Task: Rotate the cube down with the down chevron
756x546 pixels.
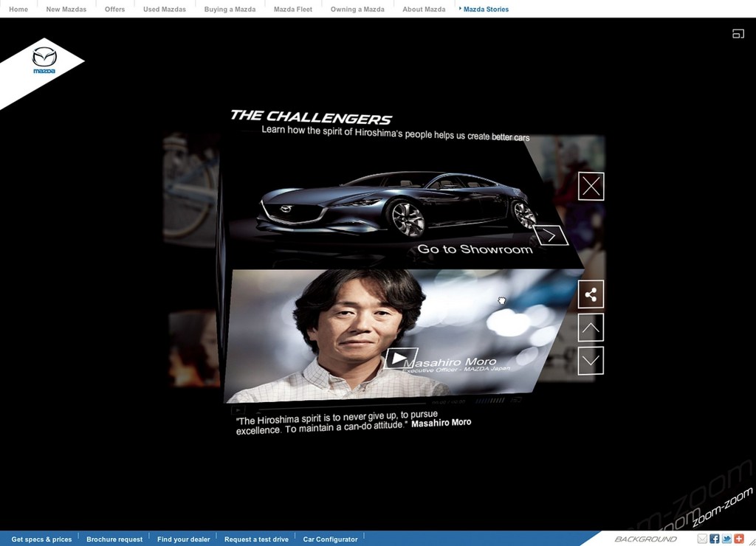Action: pos(591,360)
